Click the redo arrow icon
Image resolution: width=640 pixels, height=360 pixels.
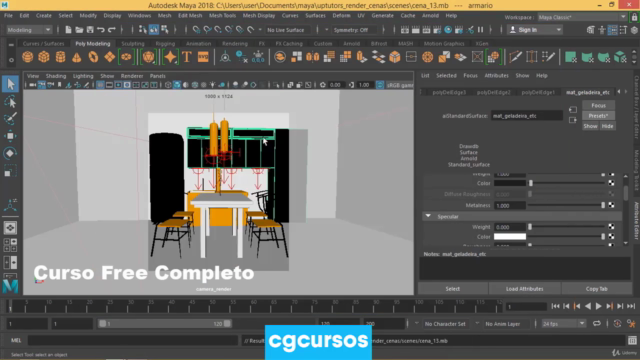coord(111,30)
